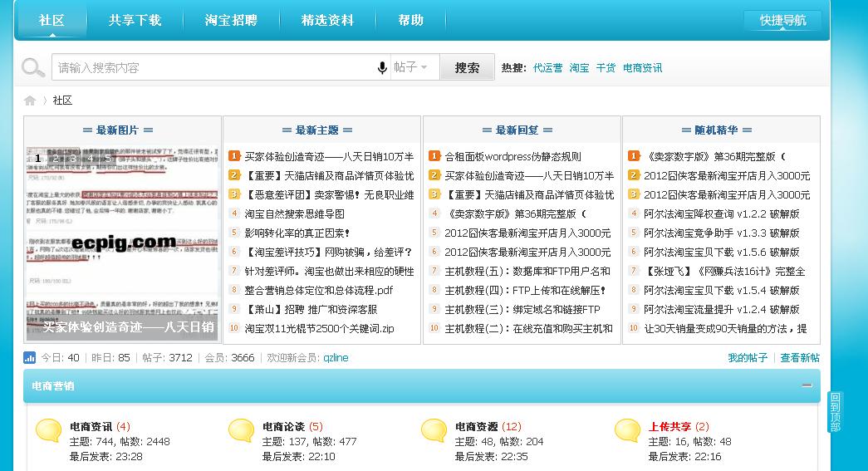868x471 pixels.
Task: Open 阿尔法淘宝宝贝下载 v1.5.6 破解版
Action: tap(721, 253)
